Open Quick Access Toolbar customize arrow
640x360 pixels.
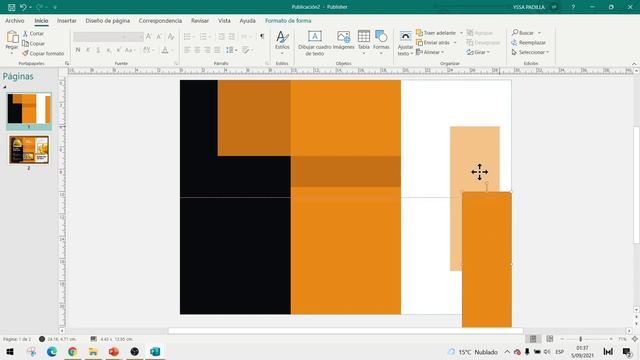pyautogui.click(x=55, y=7)
